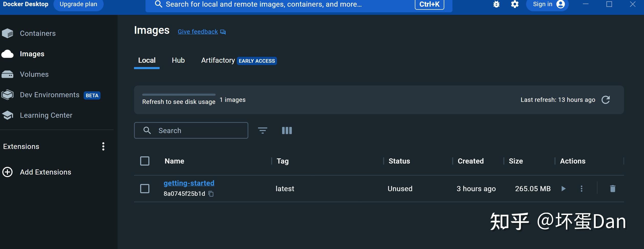Click the user avatar icon
Viewport: 644px width, 249px height.
561,4
